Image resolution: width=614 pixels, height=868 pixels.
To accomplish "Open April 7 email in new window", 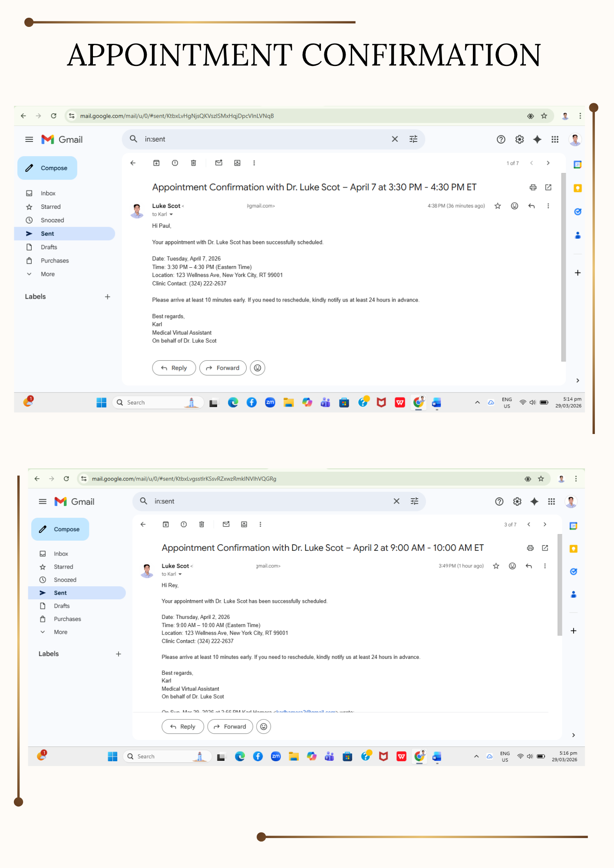I will pos(548,187).
